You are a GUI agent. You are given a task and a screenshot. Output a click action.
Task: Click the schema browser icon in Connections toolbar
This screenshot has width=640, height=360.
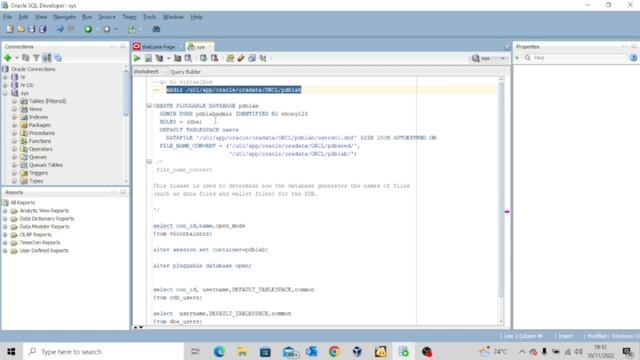[47, 58]
